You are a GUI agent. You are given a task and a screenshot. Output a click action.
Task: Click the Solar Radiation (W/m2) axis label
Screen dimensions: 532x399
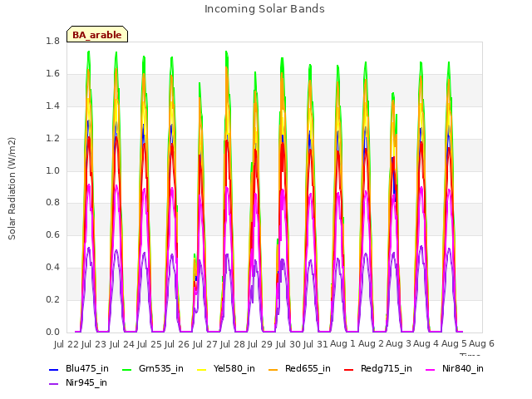click(12, 189)
